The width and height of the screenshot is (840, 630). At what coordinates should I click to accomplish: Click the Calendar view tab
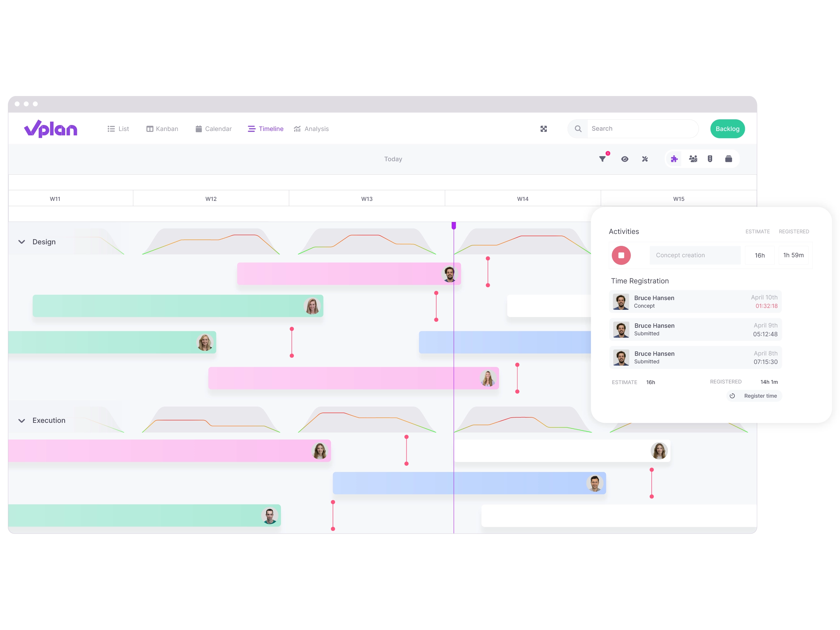click(213, 128)
